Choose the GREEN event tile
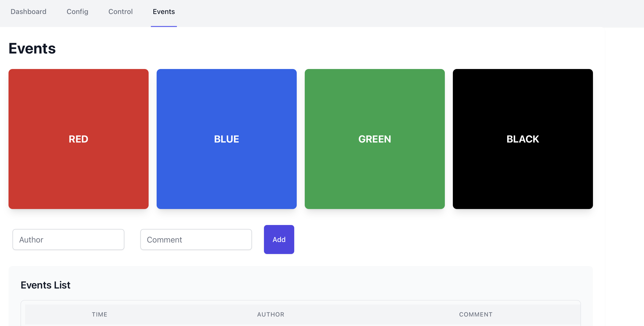 tap(375, 139)
